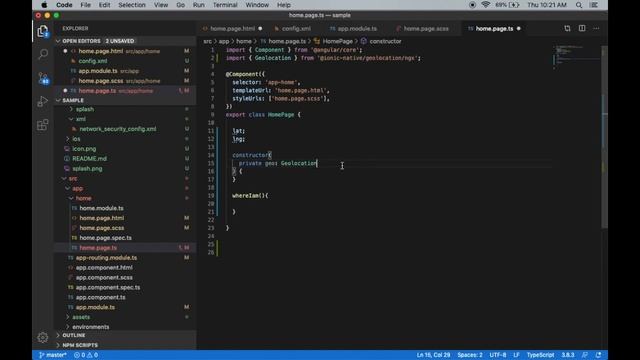Change language mode TypeScript
The width and height of the screenshot is (640, 360).
540,355
